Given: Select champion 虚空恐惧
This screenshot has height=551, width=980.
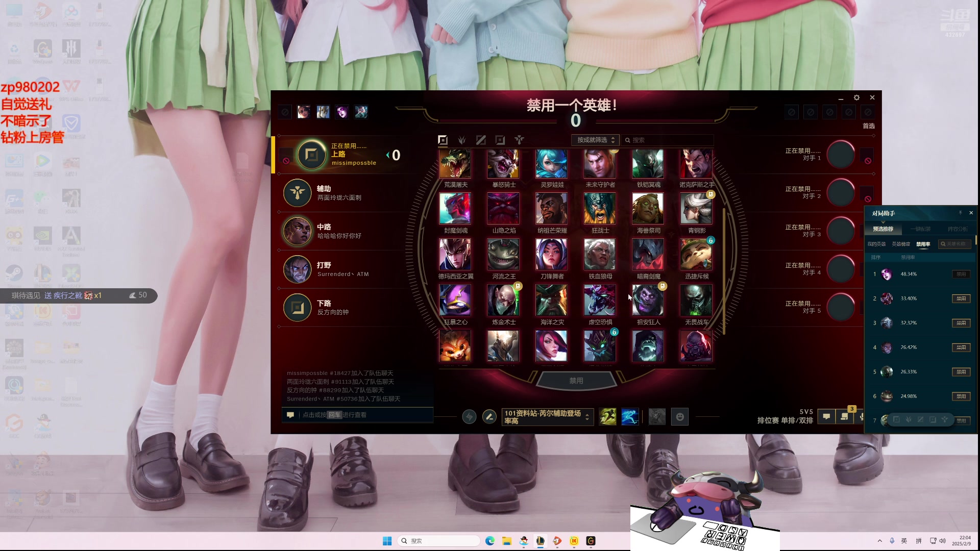Looking at the screenshot, I should coord(600,300).
